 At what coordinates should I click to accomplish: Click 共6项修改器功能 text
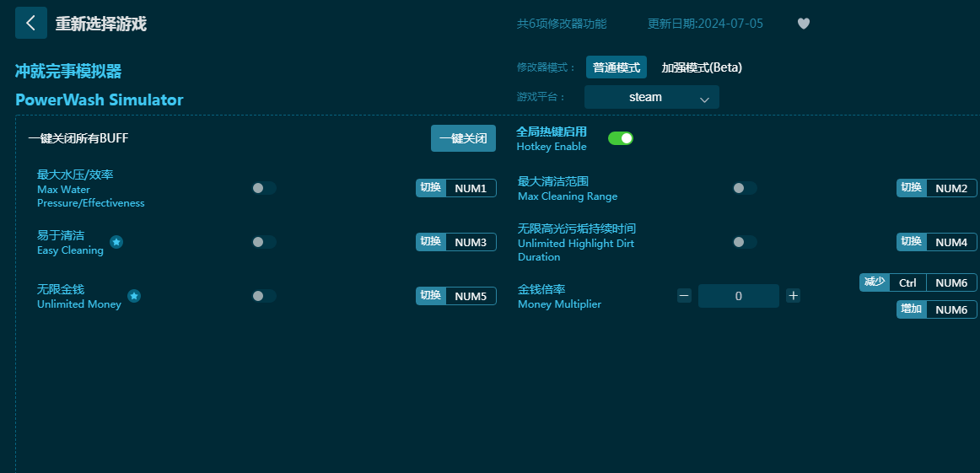[562, 24]
